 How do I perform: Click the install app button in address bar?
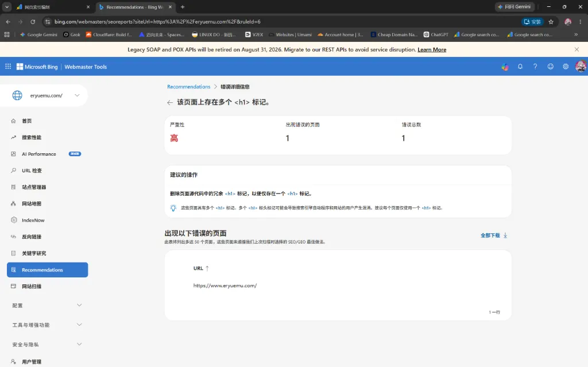[532, 22]
